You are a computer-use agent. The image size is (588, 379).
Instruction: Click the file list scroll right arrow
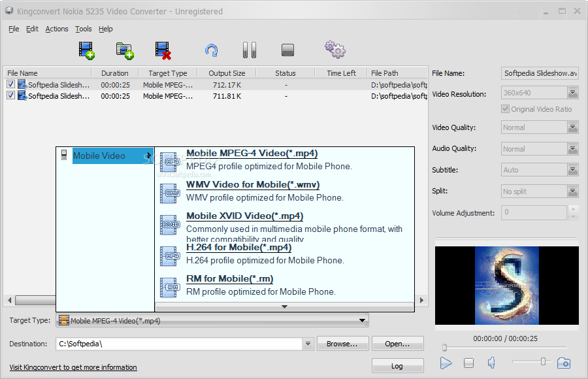[x=422, y=300]
